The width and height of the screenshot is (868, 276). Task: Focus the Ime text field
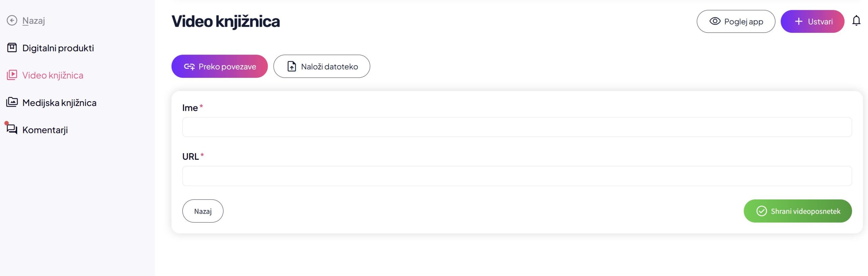[517, 127]
